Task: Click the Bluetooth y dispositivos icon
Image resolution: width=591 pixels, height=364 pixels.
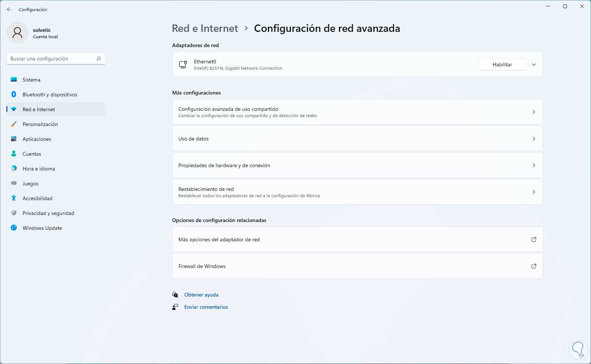Action: (x=14, y=95)
